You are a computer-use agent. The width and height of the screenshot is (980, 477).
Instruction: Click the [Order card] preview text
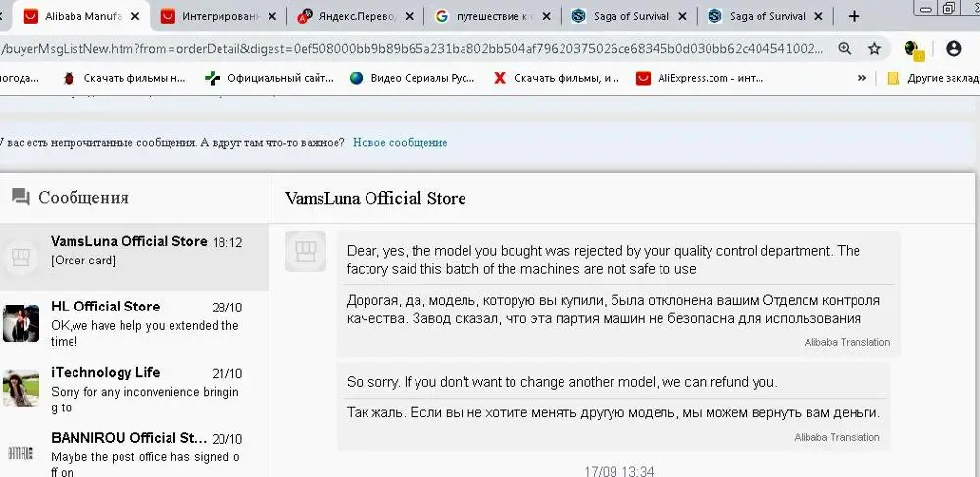tap(83, 261)
